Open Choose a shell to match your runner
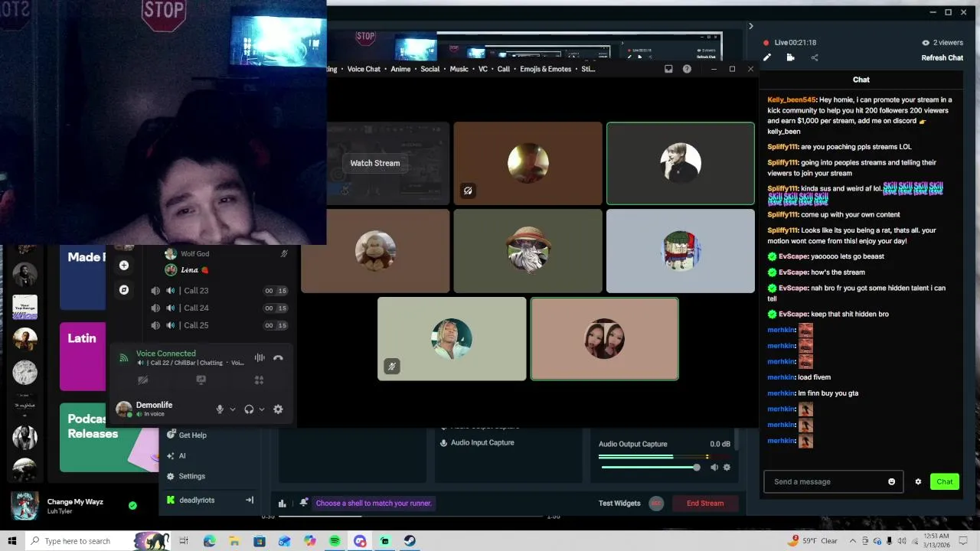This screenshot has width=980, height=551. [x=374, y=503]
